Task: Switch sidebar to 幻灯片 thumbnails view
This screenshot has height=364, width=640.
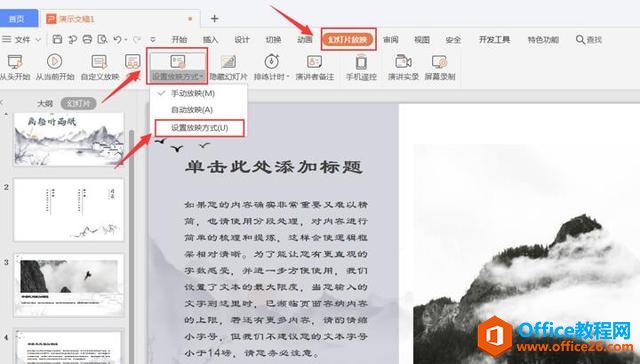Action: click(x=78, y=103)
